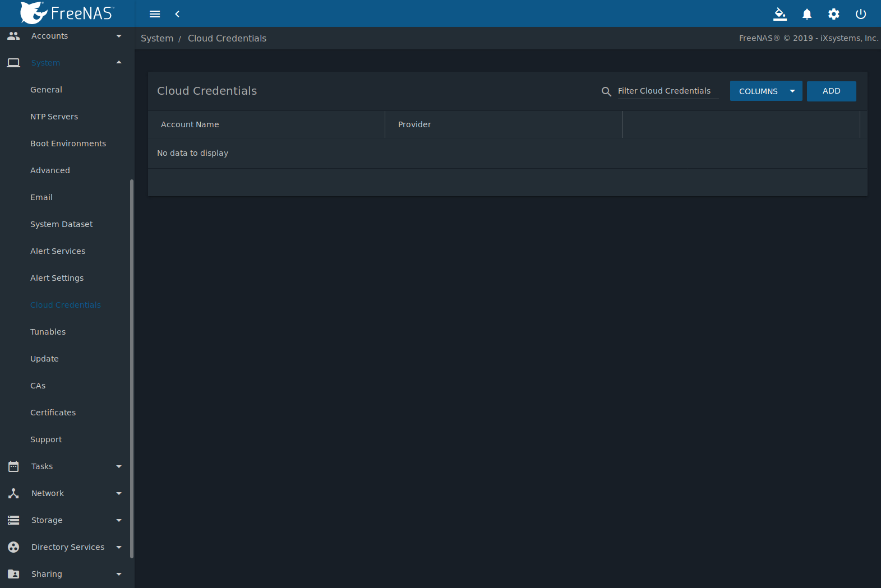Click the System laptop icon

[x=13, y=63]
